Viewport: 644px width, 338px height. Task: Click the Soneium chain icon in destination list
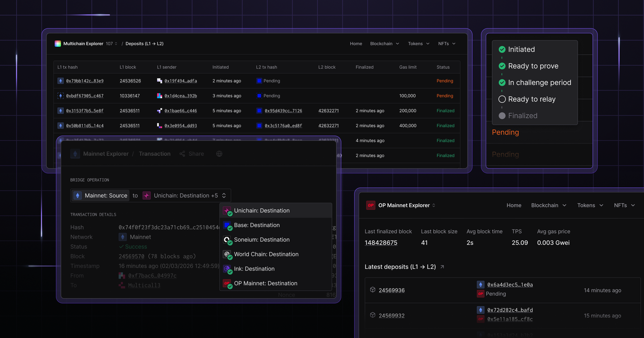[227, 239]
